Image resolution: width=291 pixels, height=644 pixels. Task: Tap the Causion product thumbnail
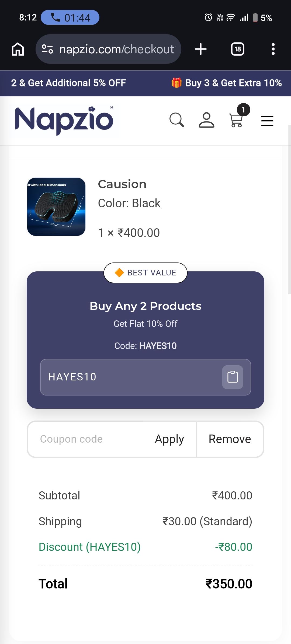56,207
